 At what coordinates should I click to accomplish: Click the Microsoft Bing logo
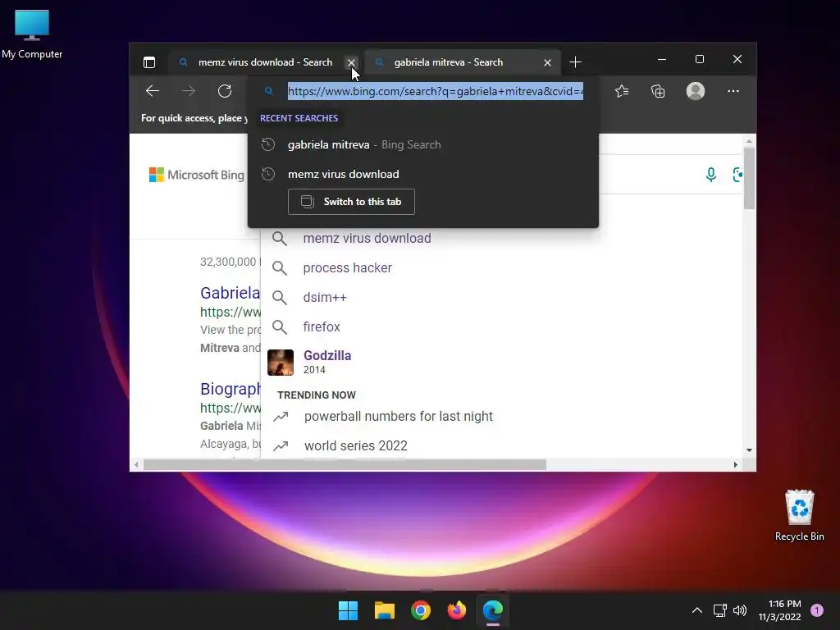pos(197,175)
